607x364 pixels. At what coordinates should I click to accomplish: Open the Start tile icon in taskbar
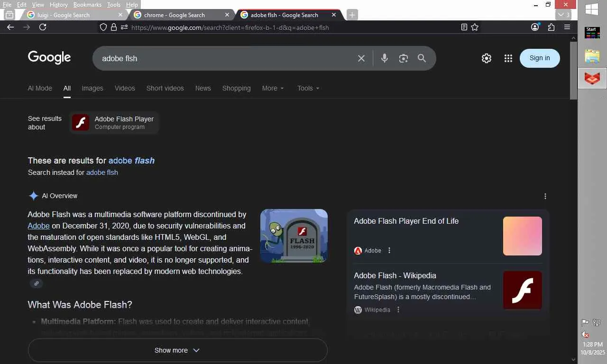pyautogui.click(x=592, y=33)
